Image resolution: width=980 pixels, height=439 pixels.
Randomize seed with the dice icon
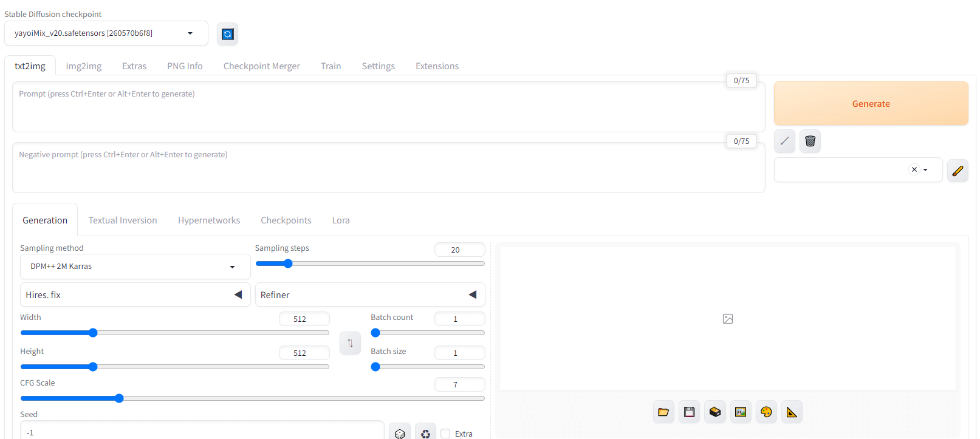[x=400, y=433]
